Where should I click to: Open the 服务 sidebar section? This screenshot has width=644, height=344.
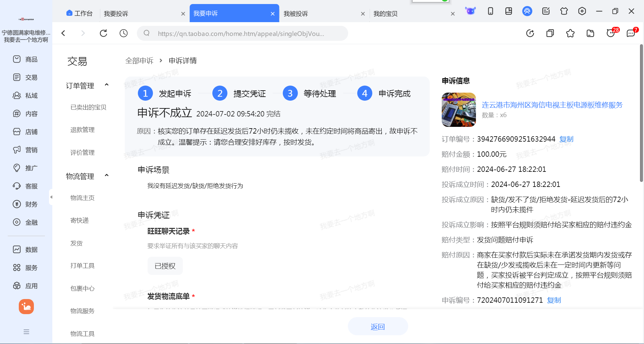tap(25, 268)
